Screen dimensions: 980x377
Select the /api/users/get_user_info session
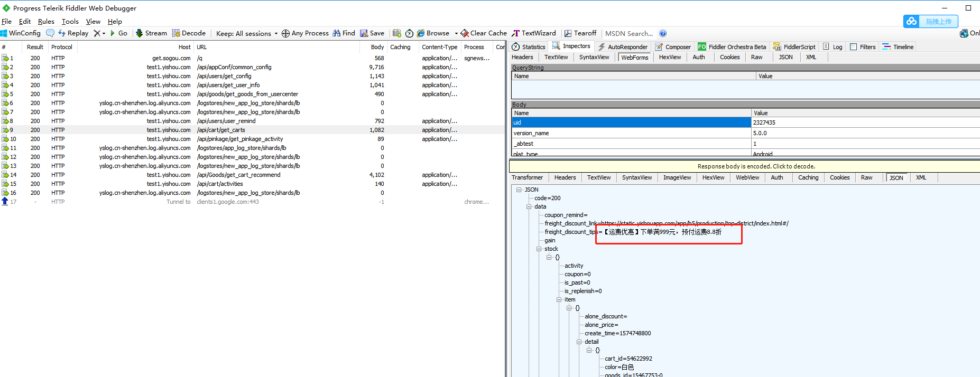tap(253, 85)
